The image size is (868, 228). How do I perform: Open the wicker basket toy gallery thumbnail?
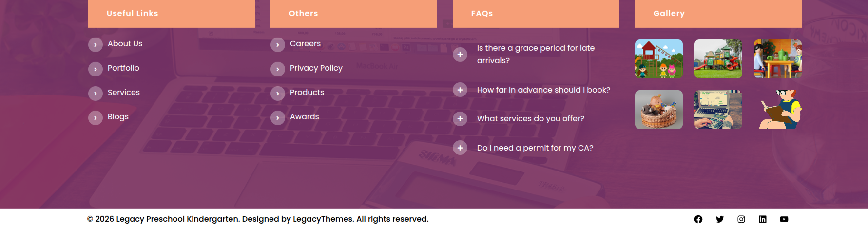[x=659, y=110]
